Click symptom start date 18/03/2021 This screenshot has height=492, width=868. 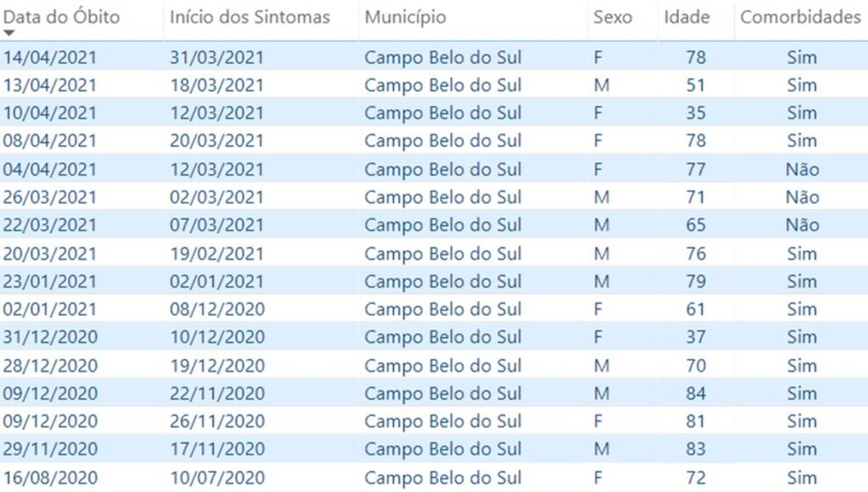[217, 86]
